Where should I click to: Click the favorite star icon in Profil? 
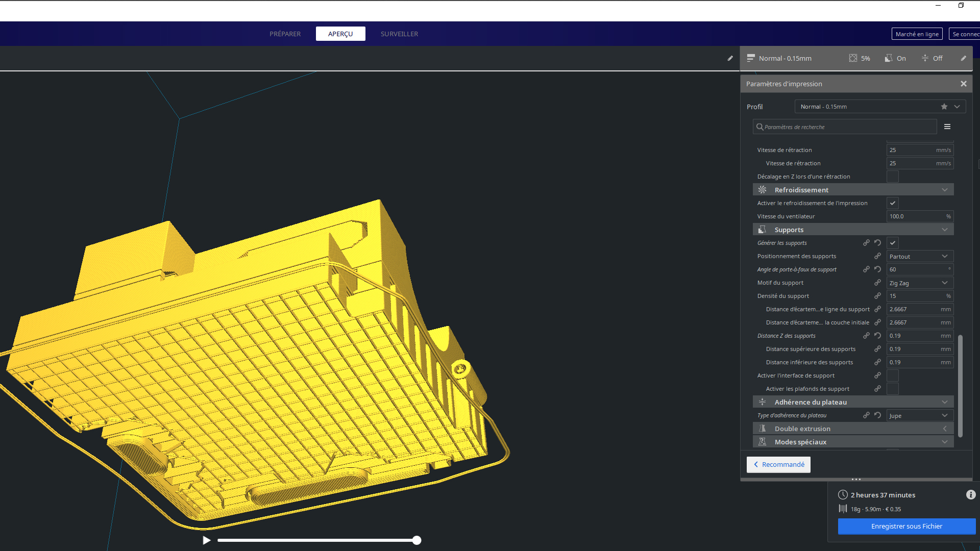point(944,107)
